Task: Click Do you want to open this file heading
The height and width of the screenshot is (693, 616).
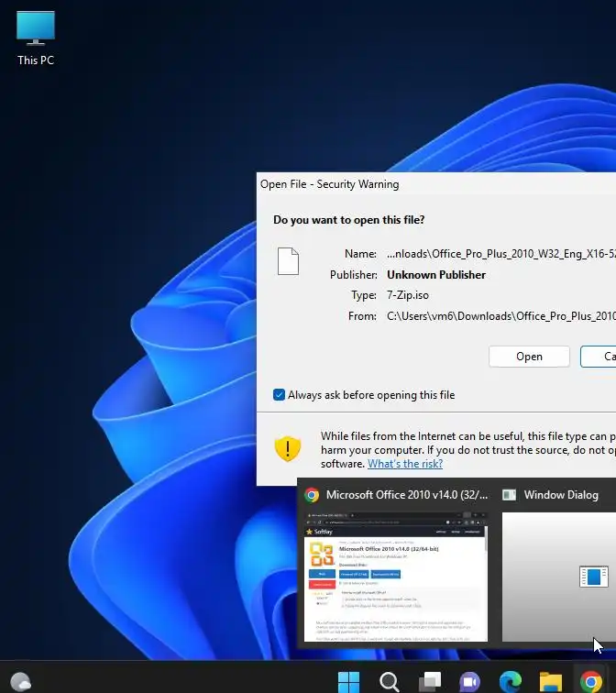Action: [x=349, y=220]
